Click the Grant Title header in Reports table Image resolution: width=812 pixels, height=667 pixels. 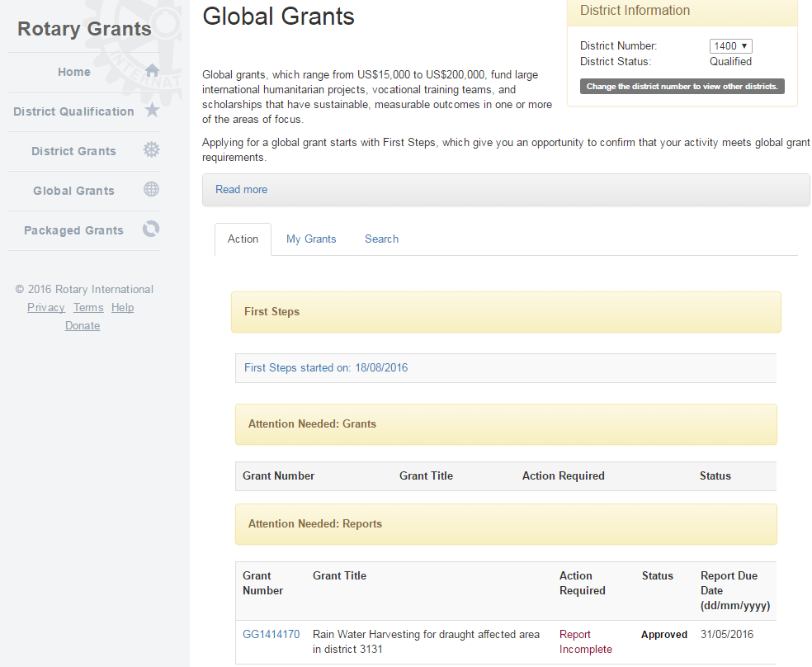coord(339,576)
